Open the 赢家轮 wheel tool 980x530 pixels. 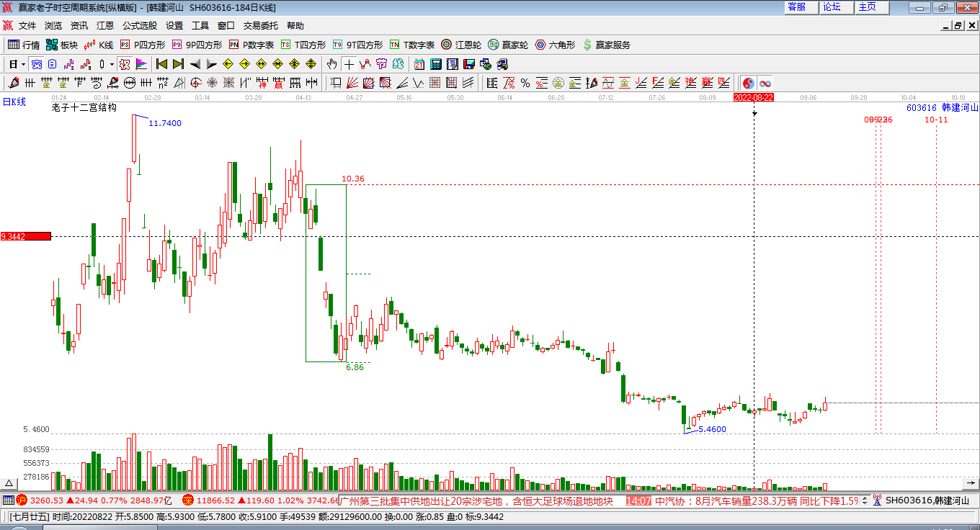tap(508, 45)
